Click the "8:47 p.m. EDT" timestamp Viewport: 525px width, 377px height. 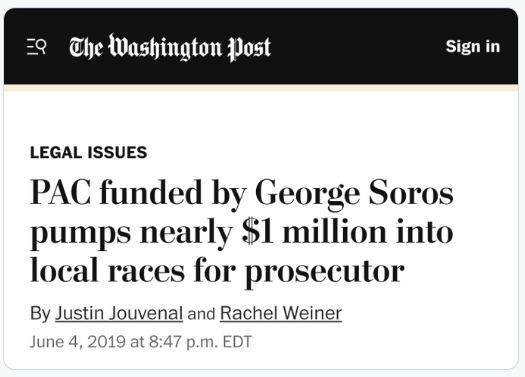(200, 342)
